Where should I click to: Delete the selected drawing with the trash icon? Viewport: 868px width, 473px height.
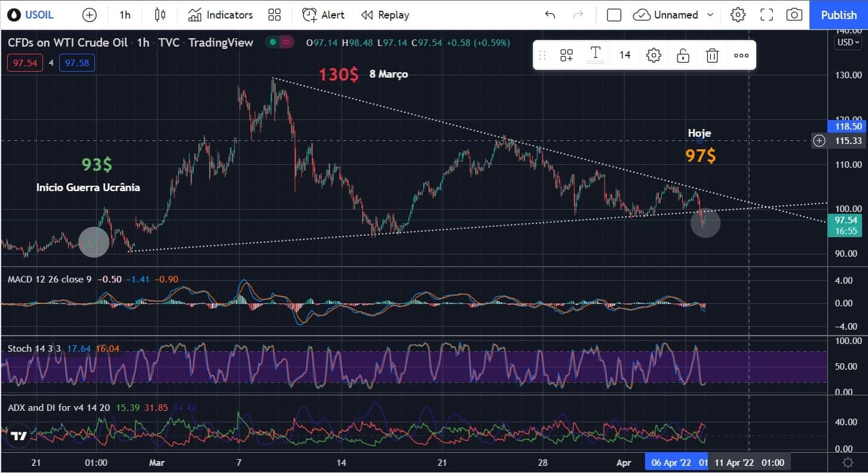coord(711,56)
